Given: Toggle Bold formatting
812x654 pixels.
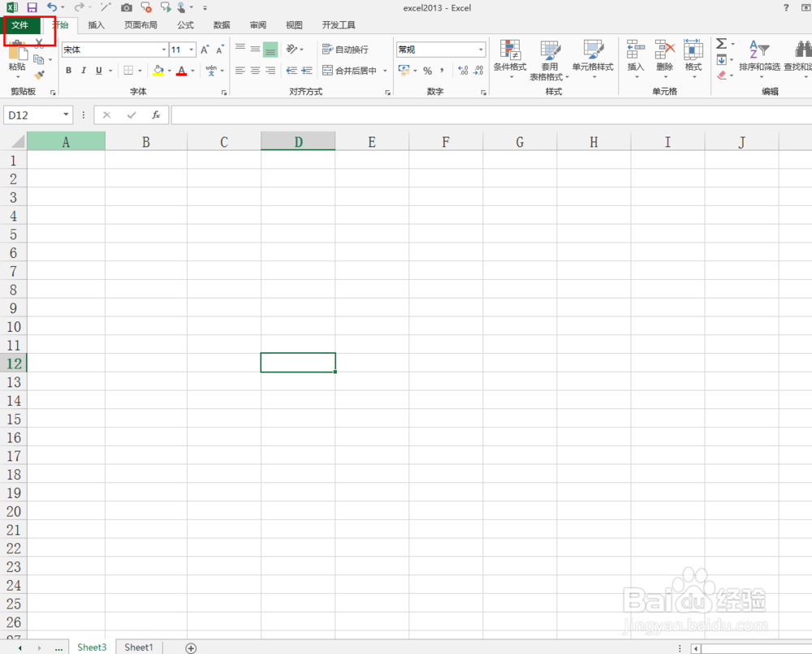Looking at the screenshot, I should pyautogui.click(x=69, y=71).
